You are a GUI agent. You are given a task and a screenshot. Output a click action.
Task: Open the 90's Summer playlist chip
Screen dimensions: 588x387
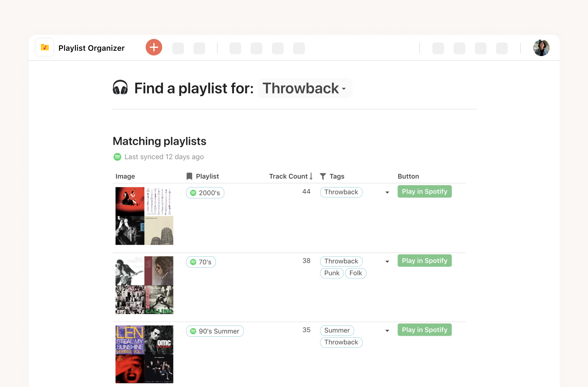[215, 331]
